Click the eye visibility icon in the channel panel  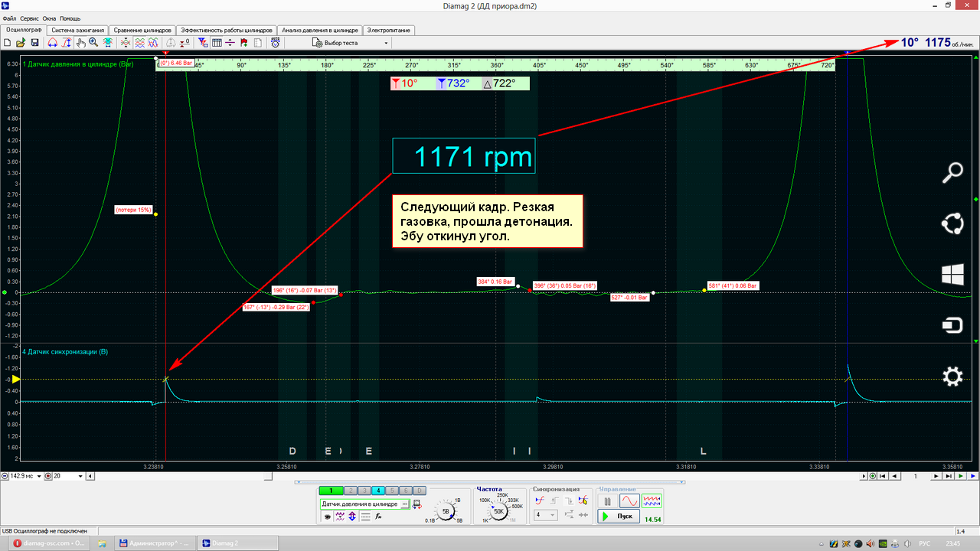point(327,517)
